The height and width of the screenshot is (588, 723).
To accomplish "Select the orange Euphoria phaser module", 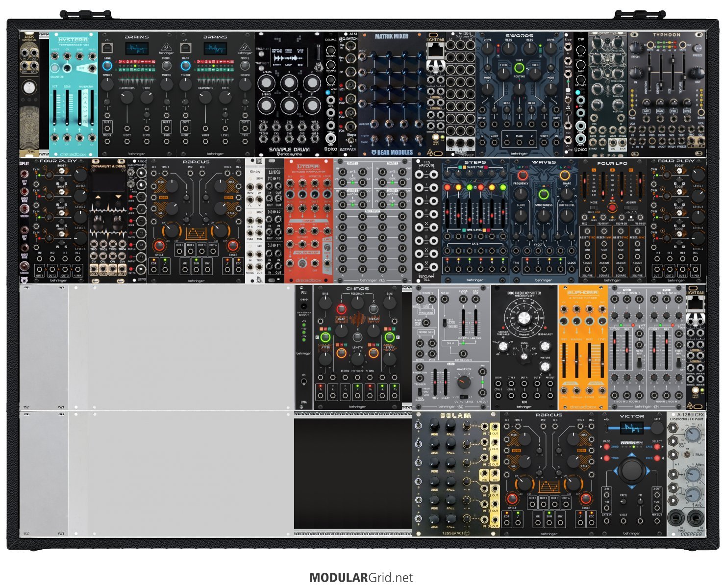I will [x=583, y=347].
